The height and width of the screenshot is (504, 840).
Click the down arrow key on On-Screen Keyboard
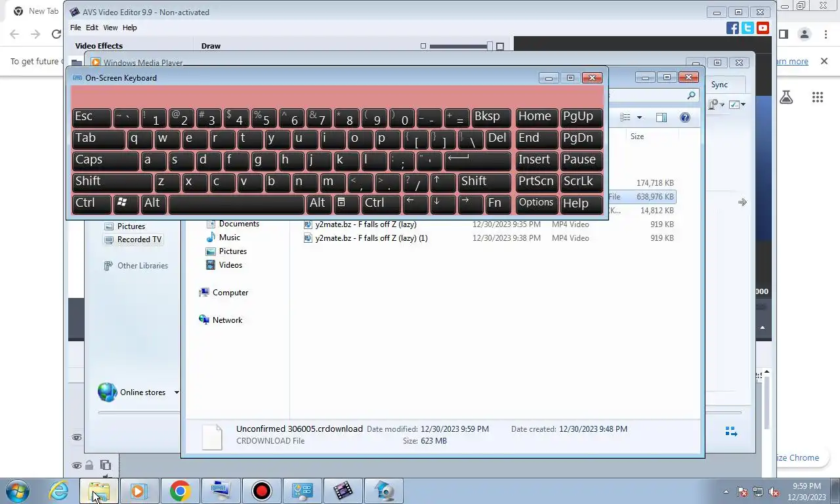pyautogui.click(x=443, y=203)
